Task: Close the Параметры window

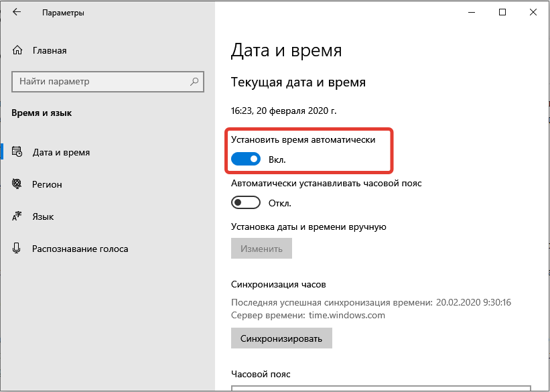Action: (x=533, y=12)
